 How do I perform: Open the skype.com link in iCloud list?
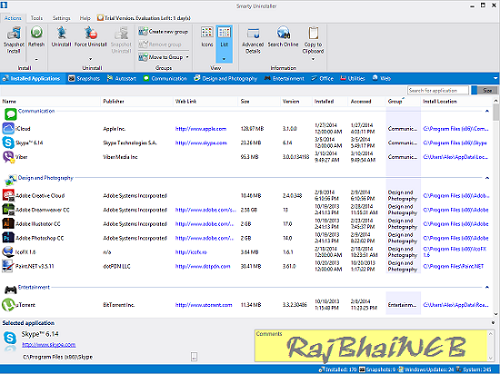tap(201, 143)
